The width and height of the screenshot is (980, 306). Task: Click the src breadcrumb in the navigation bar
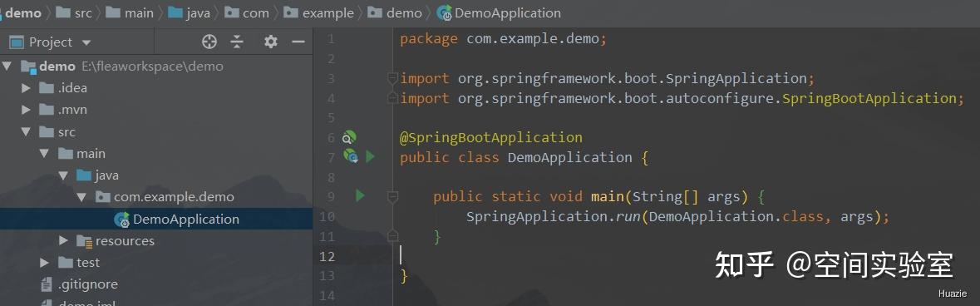coord(74,12)
